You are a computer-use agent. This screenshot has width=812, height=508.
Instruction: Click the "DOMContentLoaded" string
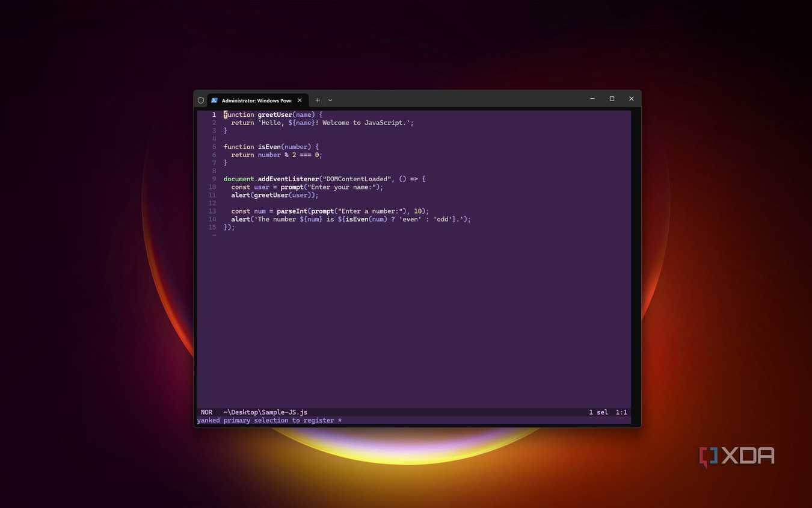click(x=357, y=179)
